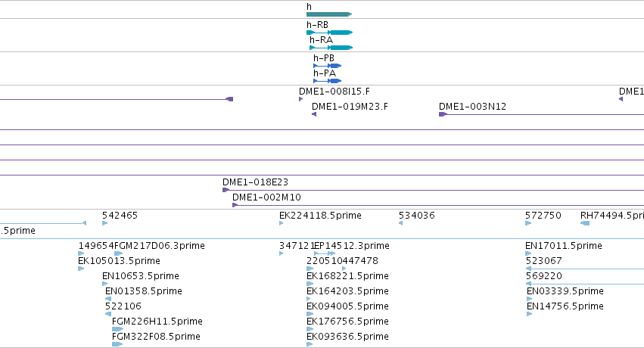Select the EN17011.5prime EST label
Screen dimensions: 644x348
coord(564,246)
